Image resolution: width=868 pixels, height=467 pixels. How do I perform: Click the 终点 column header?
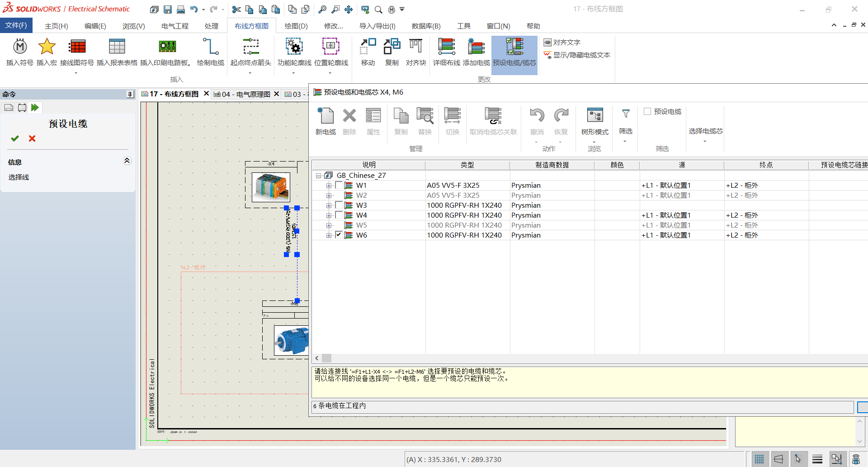pos(766,165)
